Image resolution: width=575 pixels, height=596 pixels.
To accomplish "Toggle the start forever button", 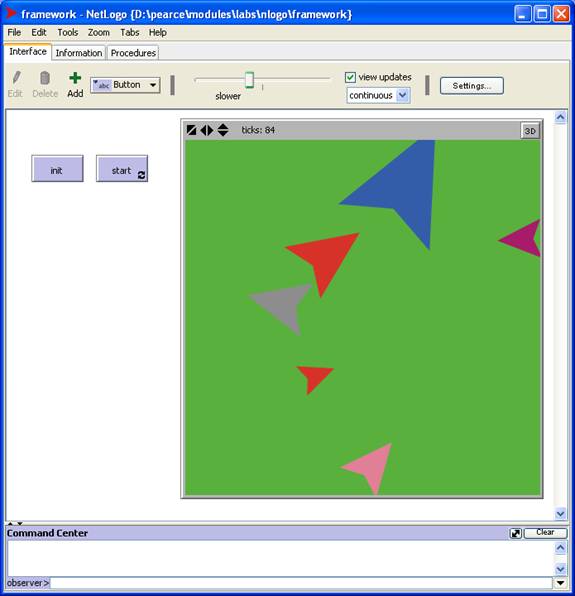I will pyautogui.click(x=122, y=169).
